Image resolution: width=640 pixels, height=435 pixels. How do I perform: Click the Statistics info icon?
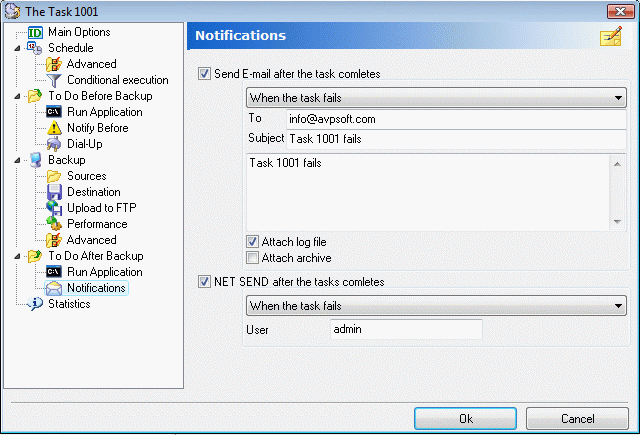(x=35, y=304)
